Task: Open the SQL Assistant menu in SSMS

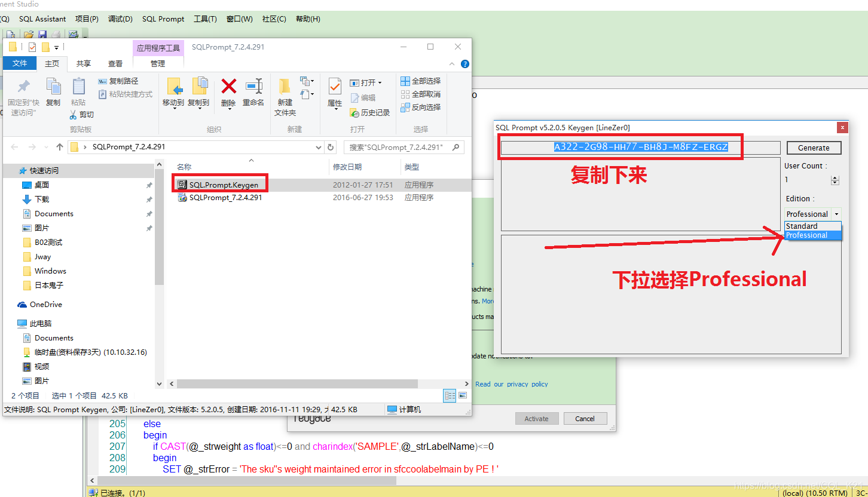Action: [x=42, y=19]
